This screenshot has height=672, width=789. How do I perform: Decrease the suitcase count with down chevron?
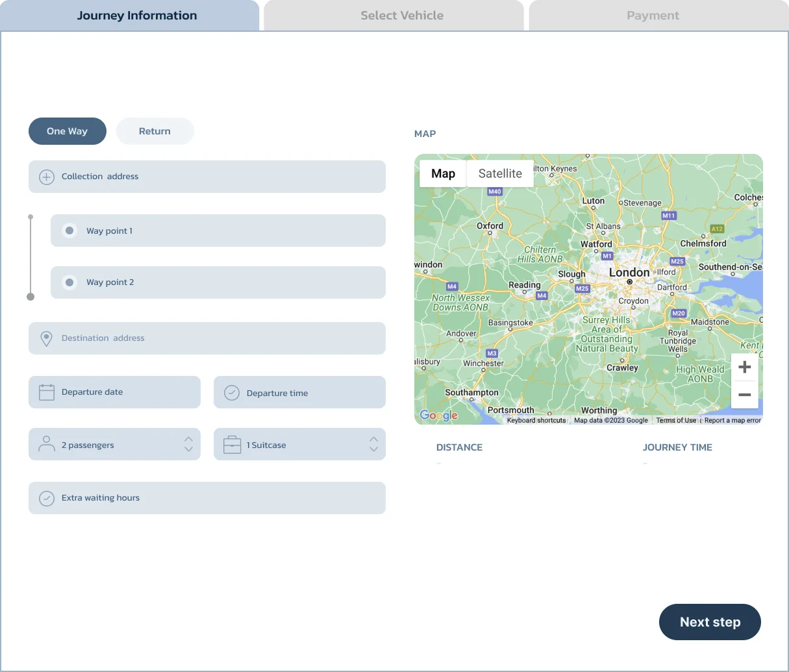373,449
